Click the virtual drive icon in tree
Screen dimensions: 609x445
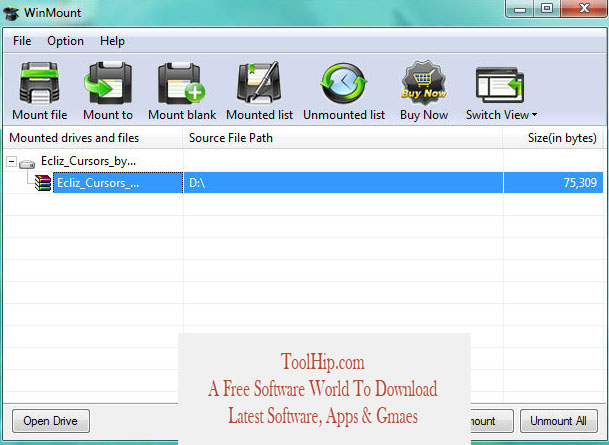coord(27,164)
